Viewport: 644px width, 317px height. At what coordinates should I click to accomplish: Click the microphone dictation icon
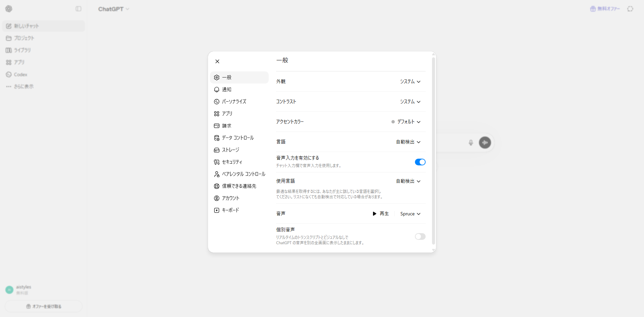point(471,143)
